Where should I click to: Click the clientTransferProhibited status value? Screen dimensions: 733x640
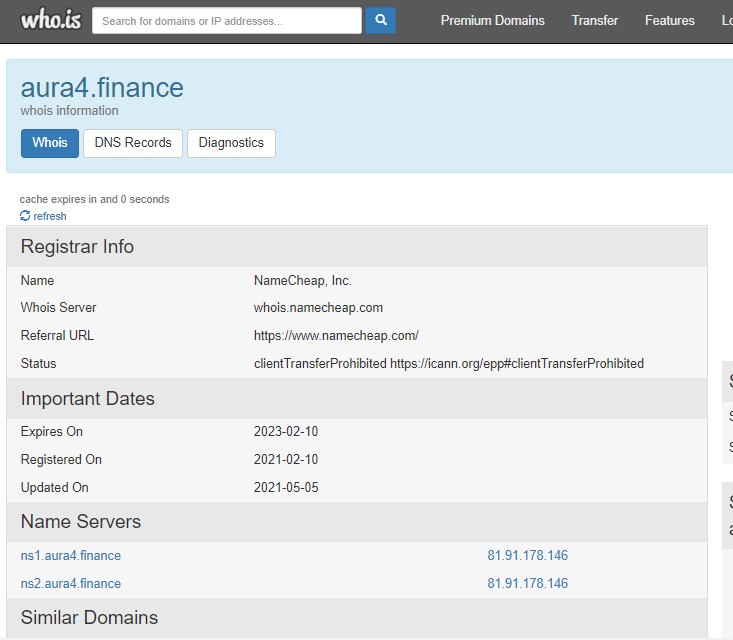pyautogui.click(x=449, y=363)
